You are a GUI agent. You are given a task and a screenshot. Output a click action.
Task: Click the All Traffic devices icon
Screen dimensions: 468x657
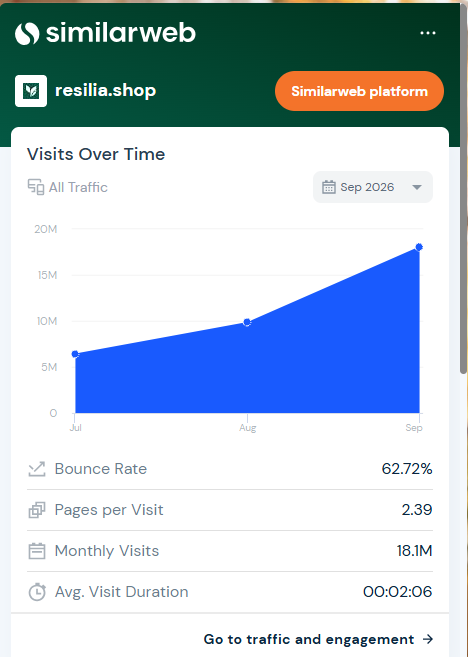click(x=36, y=187)
